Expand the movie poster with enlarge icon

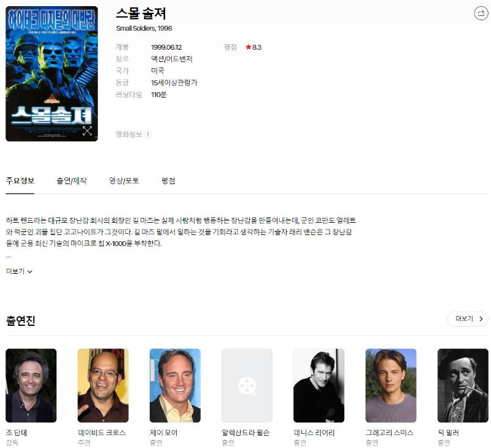tap(87, 131)
